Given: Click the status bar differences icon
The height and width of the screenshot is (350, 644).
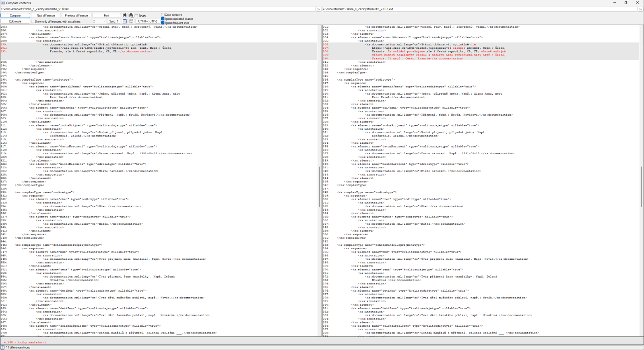Looking at the screenshot, I should click(3, 347).
